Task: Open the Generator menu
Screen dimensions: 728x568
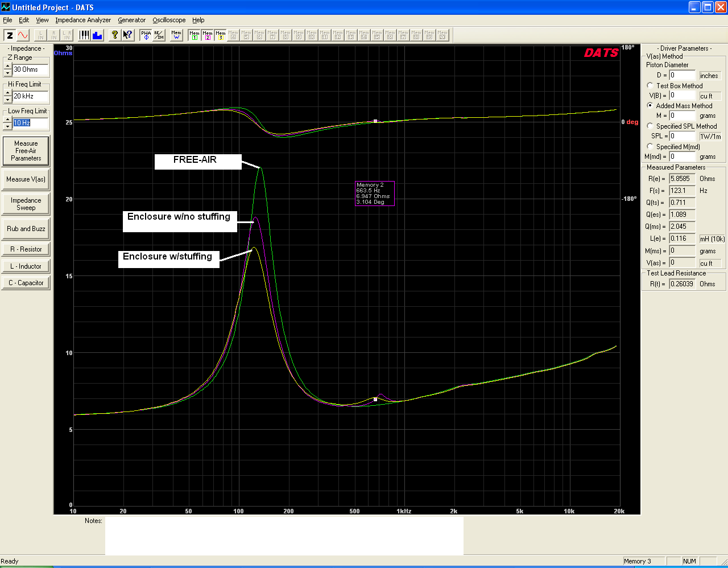Action: [132, 20]
